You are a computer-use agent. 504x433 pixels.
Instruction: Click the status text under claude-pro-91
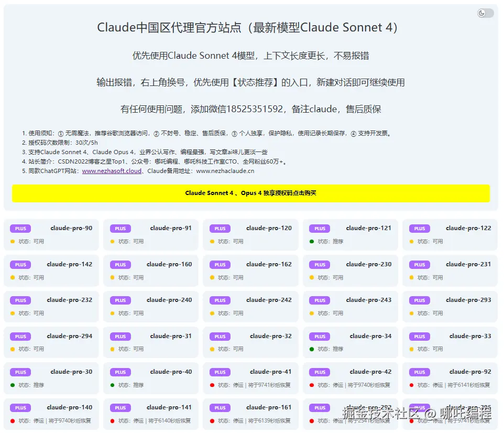131,242
